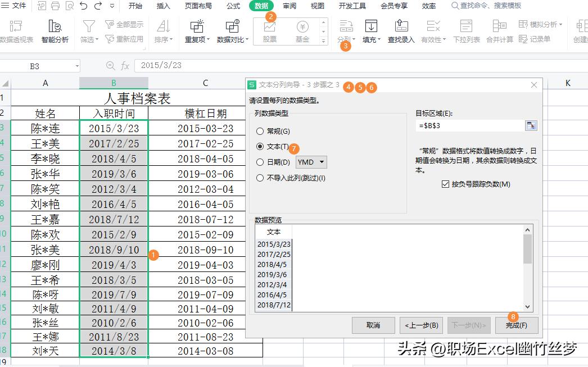Open the name box dropdown showing B3
The width and height of the screenshot is (588, 367).
(x=78, y=66)
